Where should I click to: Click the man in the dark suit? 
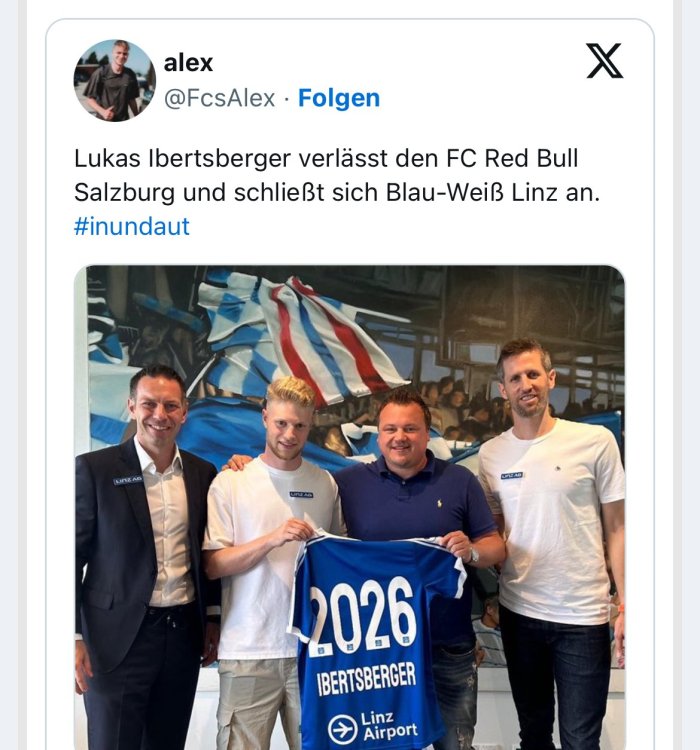[143, 557]
